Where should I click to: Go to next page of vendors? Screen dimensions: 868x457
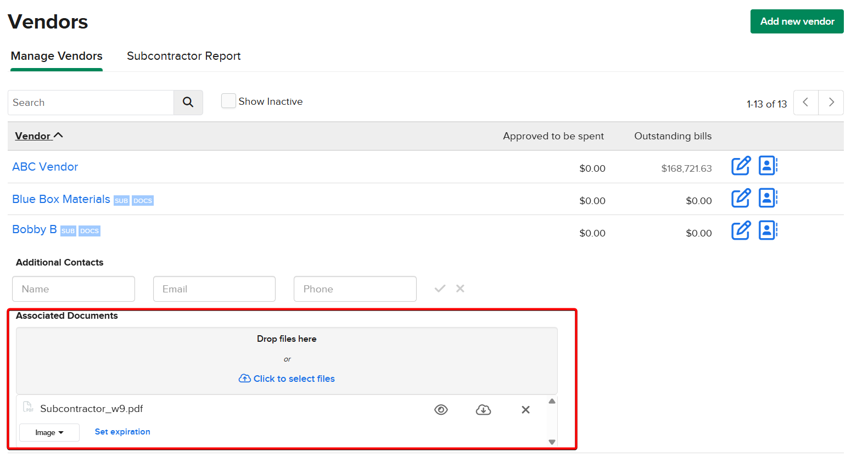coord(831,103)
